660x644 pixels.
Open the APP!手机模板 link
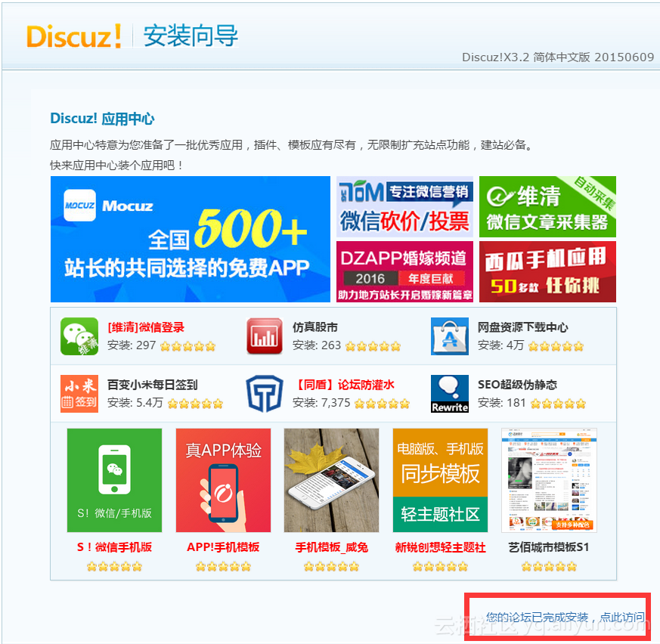(223, 546)
